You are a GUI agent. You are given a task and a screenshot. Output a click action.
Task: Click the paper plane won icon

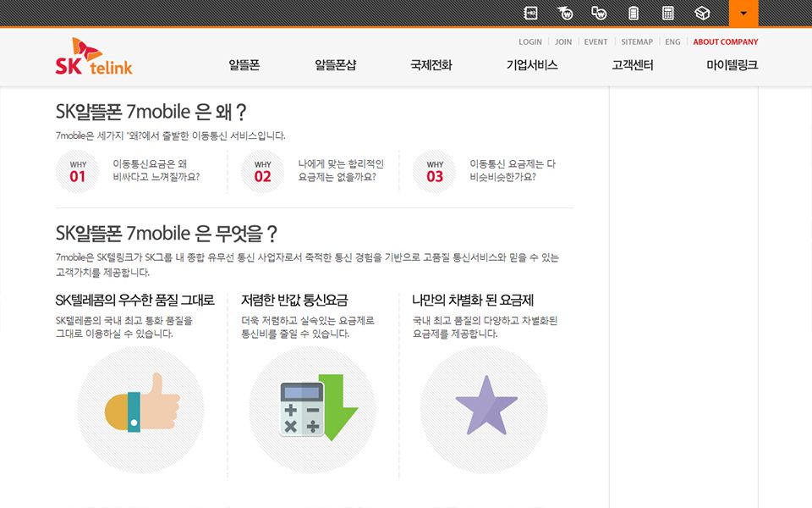(x=565, y=13)
